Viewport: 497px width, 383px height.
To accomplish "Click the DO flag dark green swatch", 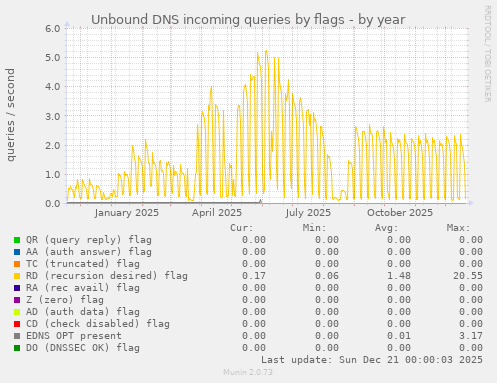I will 17,348.
